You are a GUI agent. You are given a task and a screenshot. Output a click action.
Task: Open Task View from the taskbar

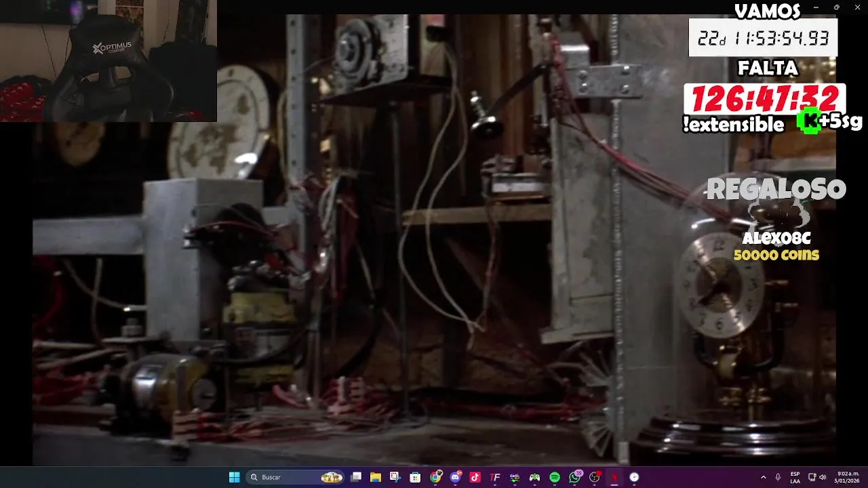coord(356,477)
